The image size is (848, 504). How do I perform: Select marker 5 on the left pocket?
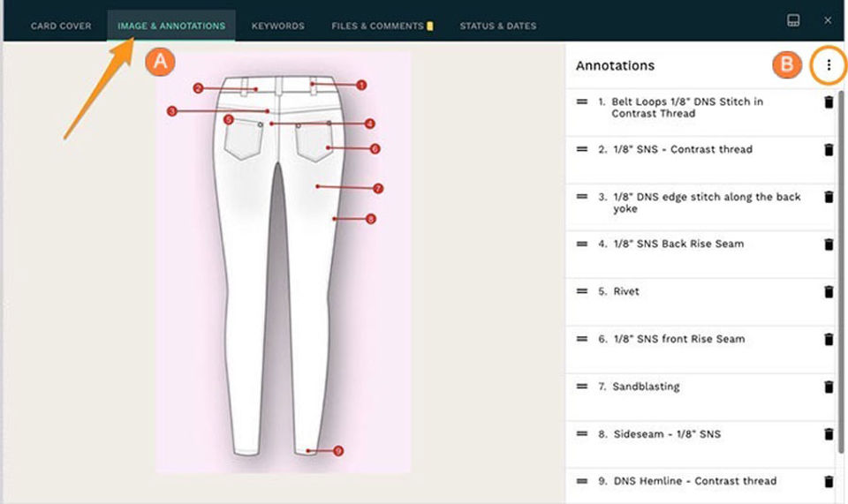(x=228, y=119)
